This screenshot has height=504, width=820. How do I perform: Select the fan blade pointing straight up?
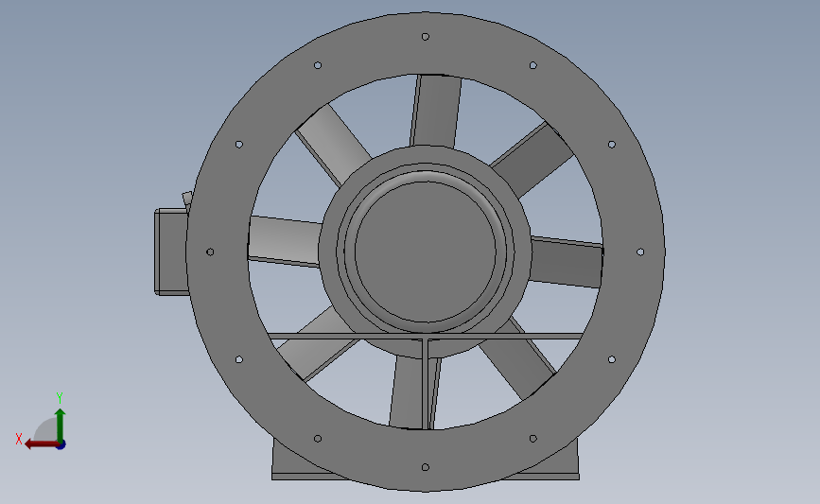click(x=436, y=112)
